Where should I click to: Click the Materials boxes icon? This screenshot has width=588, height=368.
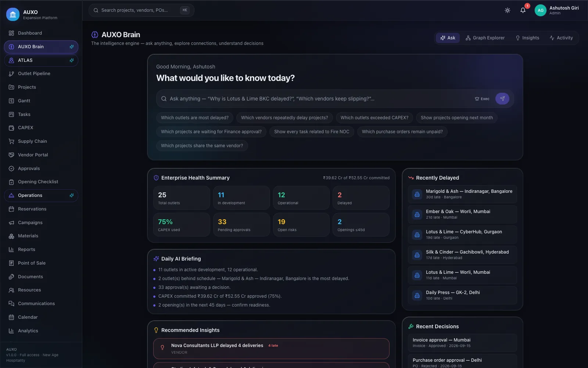(11, 236)
